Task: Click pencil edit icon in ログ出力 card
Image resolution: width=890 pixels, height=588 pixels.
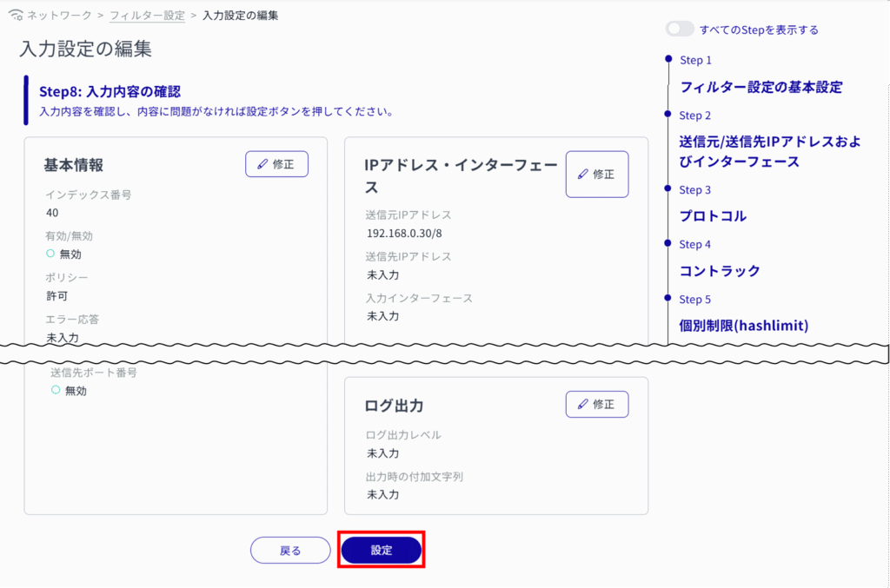Action: pos(583,404)
